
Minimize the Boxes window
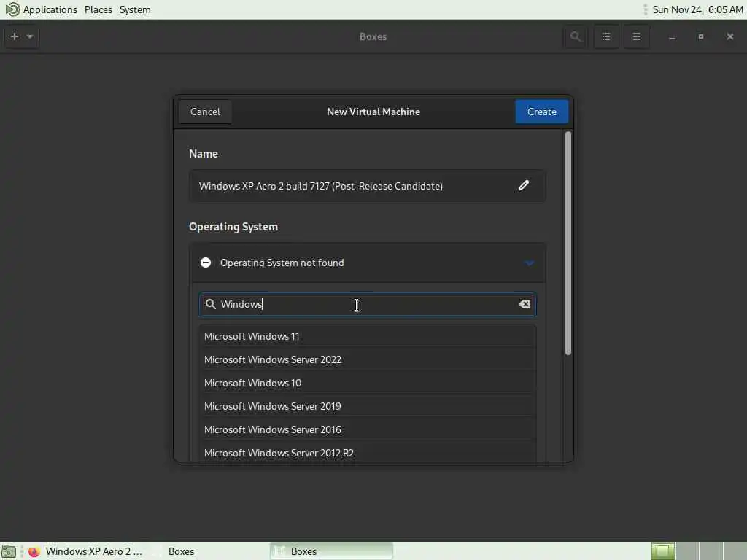(672, 36)
